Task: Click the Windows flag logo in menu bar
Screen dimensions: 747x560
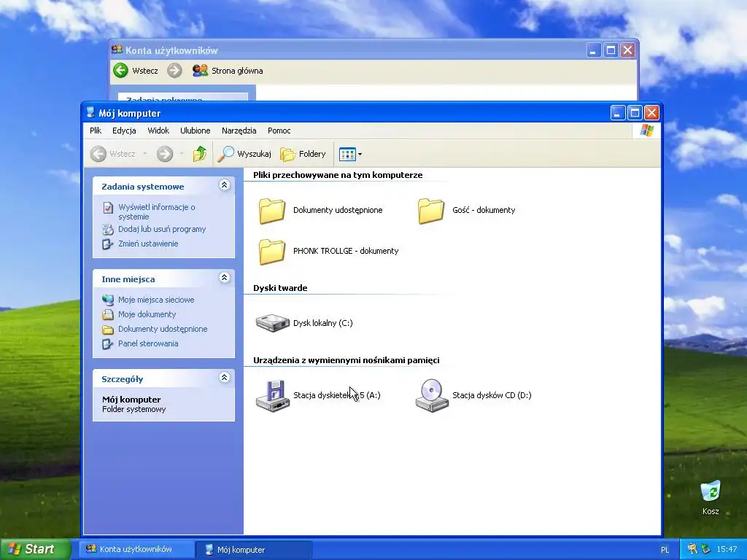Action: pos(647,131)
